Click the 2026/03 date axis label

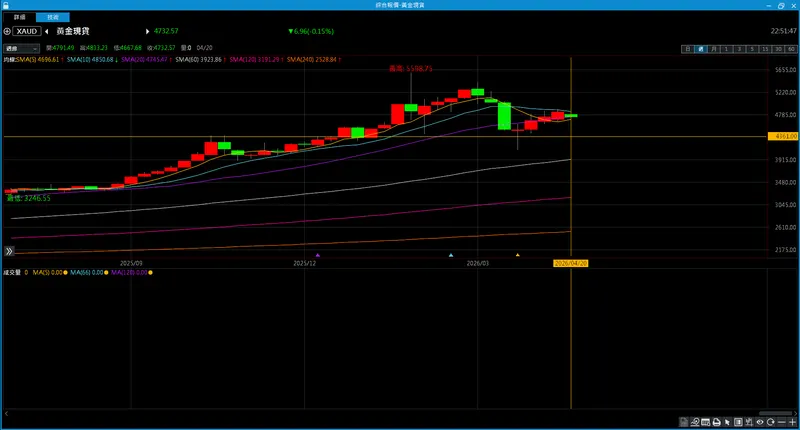point(478,263)
